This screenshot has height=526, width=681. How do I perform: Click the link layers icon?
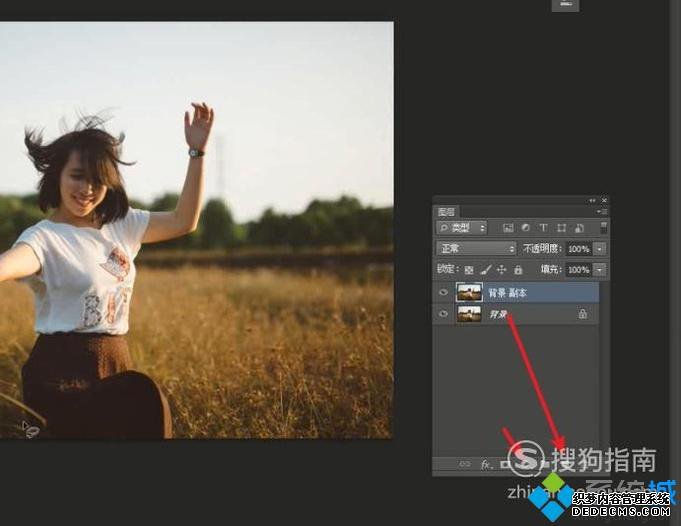[464, 464]
